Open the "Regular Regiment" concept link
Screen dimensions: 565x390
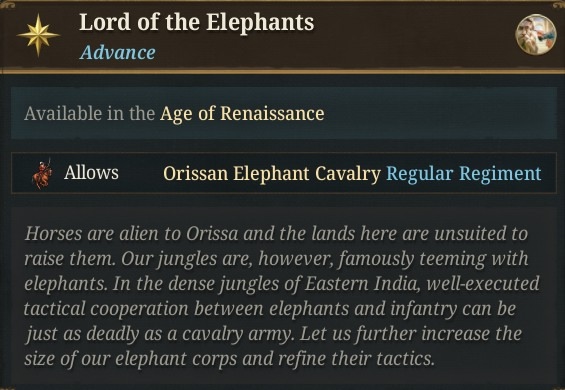(x=464, y=173)
